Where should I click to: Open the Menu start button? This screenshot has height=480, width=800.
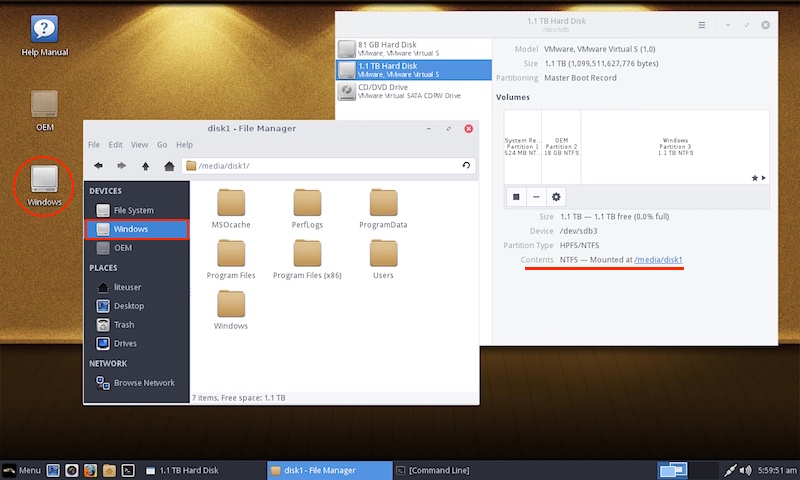[22, 469]
